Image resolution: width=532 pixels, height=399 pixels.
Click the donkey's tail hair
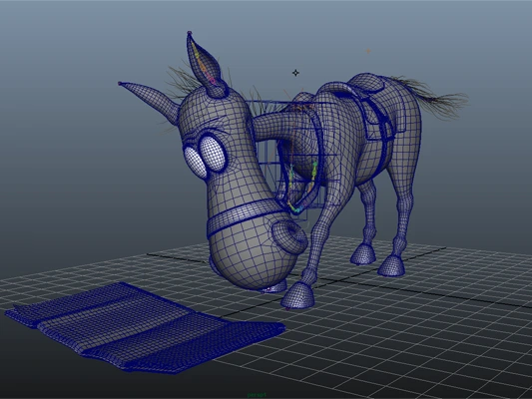click(432, 96)
